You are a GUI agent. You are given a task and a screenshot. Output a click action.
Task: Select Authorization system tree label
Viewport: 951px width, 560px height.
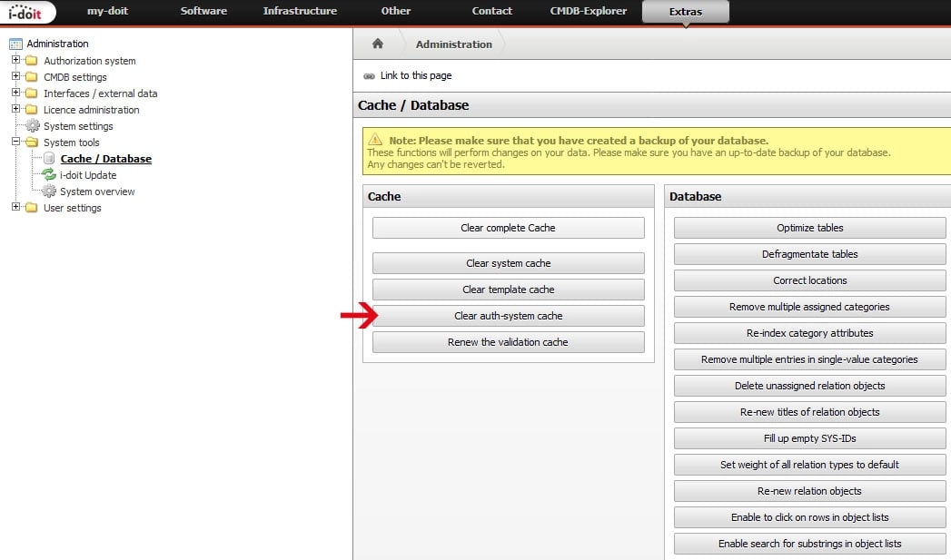pos(90,61)
